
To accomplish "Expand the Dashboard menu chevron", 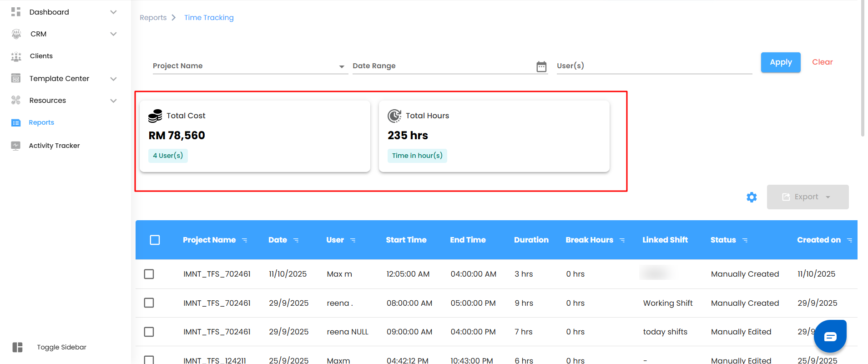I will click(x=113, y=12).
